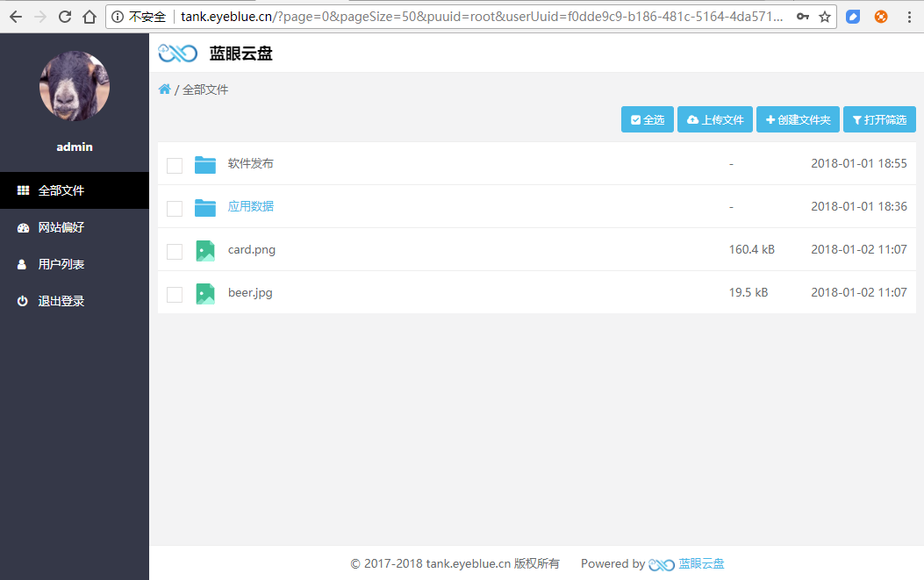Open 网站偏好 in the sidebar
924x580 pixels.
point(61,227)
